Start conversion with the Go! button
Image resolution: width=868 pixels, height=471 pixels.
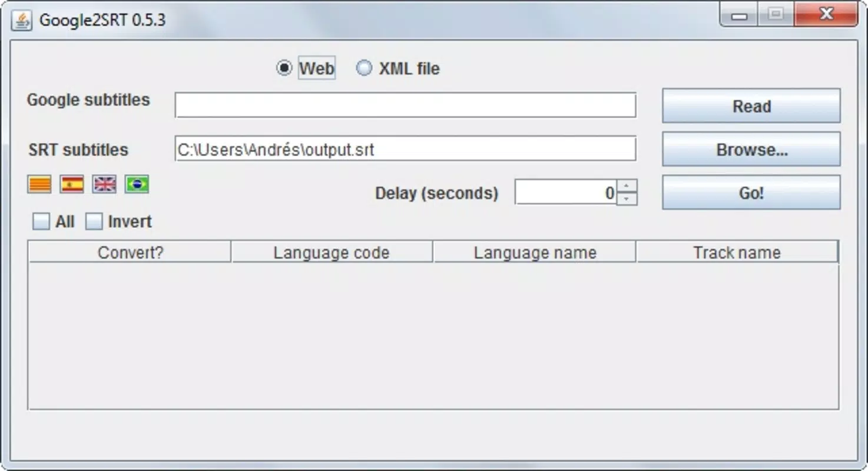[751, 193]
